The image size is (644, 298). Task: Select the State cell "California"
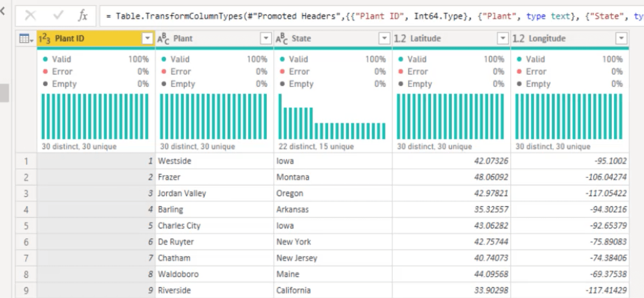pyautogui.click(x=333, y=290)
